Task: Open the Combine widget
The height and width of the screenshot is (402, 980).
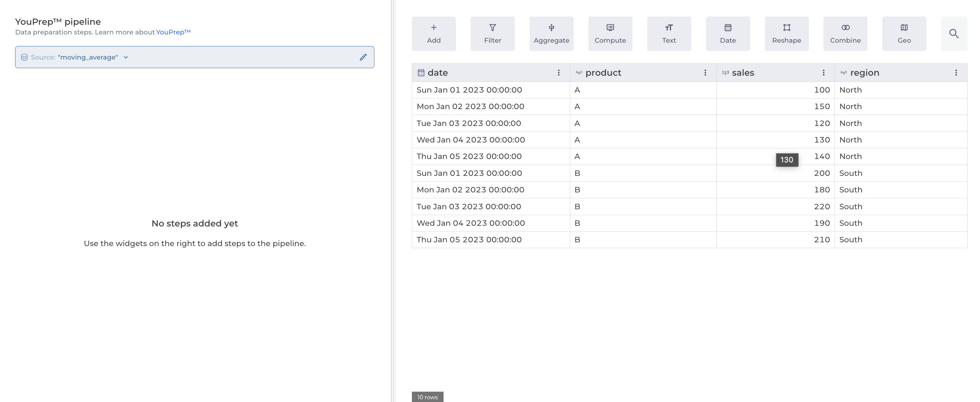Action: coord(845,33)
